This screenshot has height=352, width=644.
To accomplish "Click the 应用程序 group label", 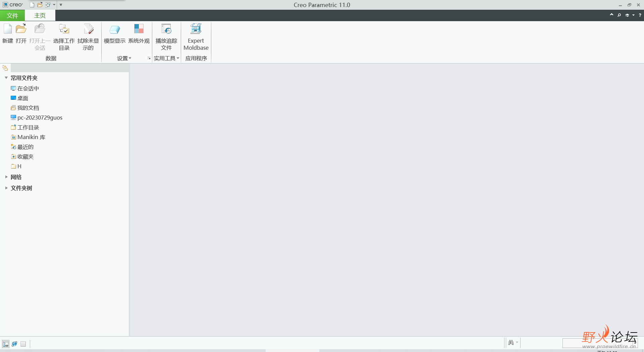I will coord(196,58).
